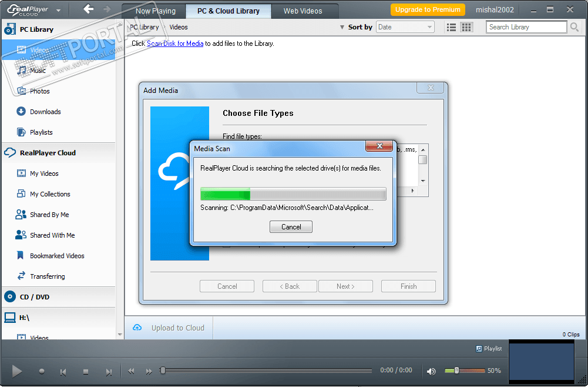Open My Videos under RealPlayer Cloud

(44, 174)
